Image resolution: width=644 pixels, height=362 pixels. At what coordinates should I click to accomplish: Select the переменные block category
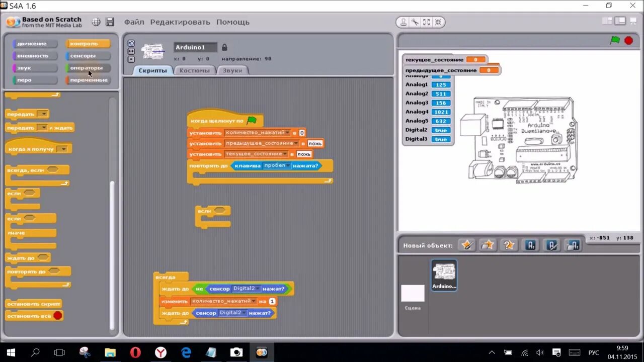pyautogui.click(x=88, y=80)
